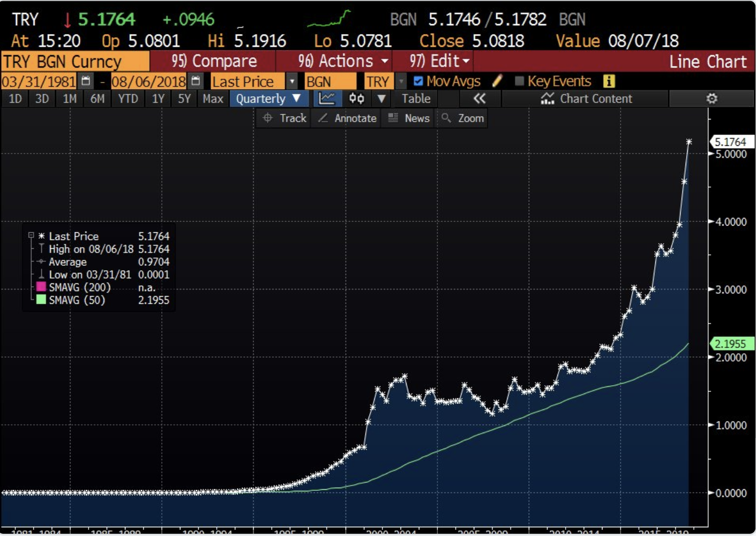The width and height of the screenshot is (756, 536).
Task: Switch to Table view
Action: point(416,99)
